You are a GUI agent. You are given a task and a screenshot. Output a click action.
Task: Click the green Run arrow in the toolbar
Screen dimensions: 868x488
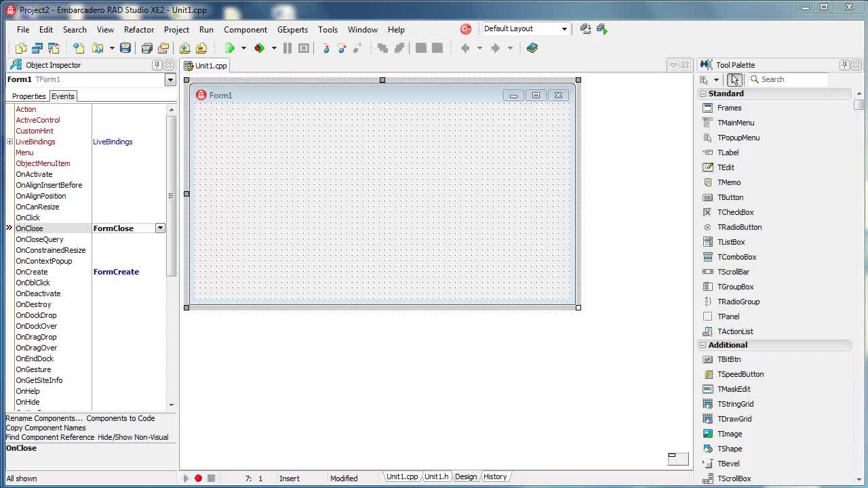pyautogui.click(x=230, y=48)
